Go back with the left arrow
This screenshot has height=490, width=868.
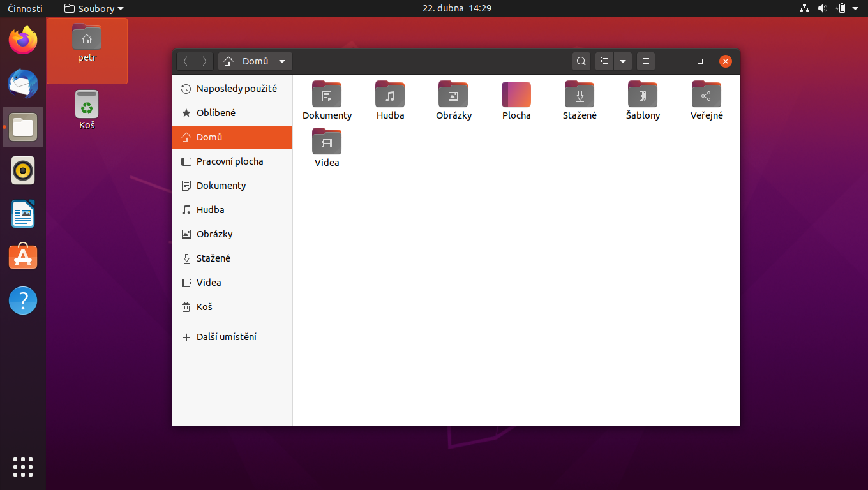(186, 61)
